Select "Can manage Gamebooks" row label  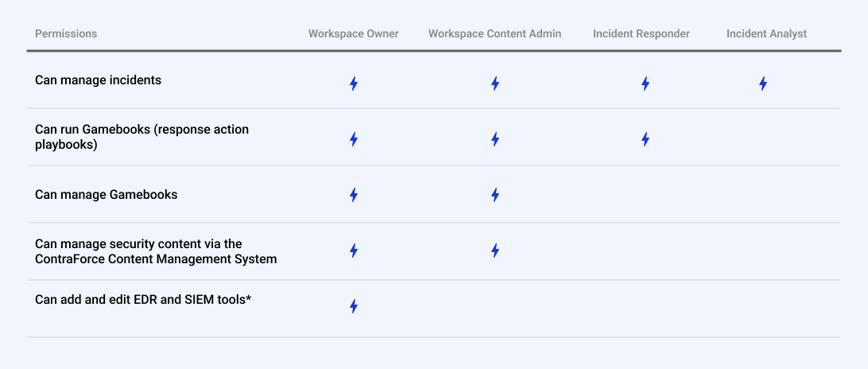(x=107, y=195)
